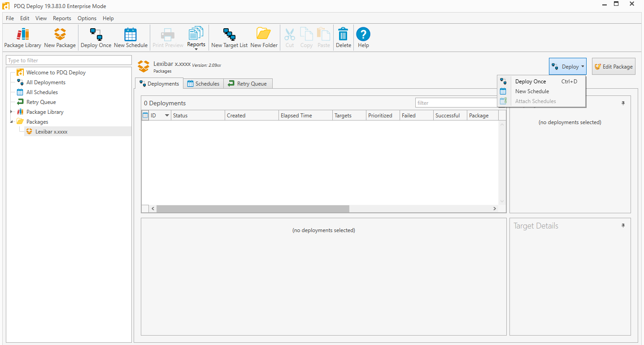
Task: Switch to the Schedules tab
Action: click(x=203, y=84)
